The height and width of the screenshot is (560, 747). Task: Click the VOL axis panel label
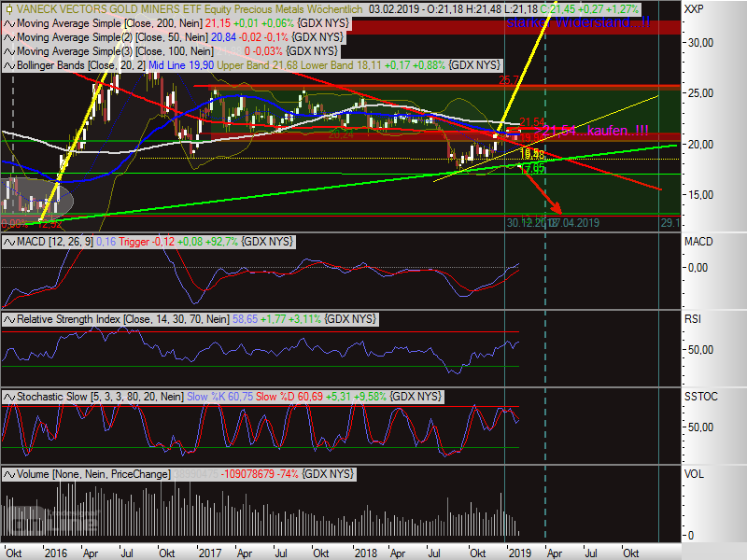coord(694,474)
